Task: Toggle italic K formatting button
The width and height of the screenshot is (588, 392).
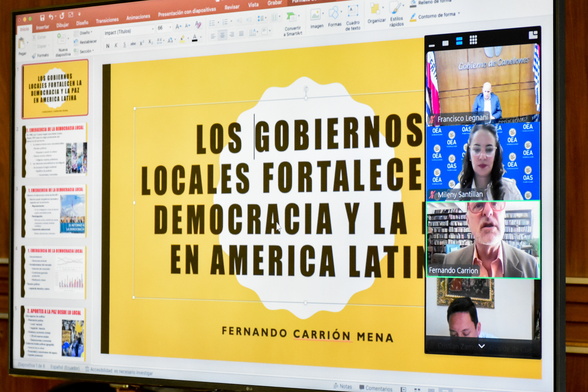Action: point(116,45)
